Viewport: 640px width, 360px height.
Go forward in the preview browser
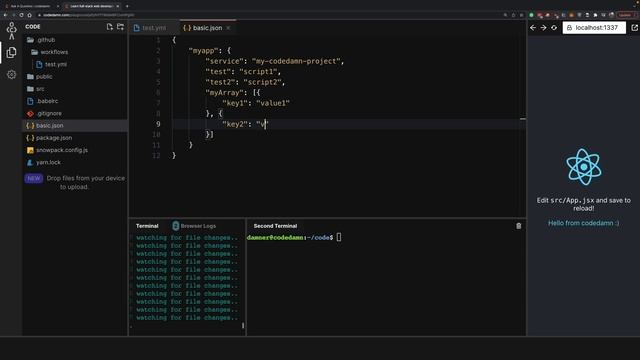pyautogui.click(x=543, y=28)
